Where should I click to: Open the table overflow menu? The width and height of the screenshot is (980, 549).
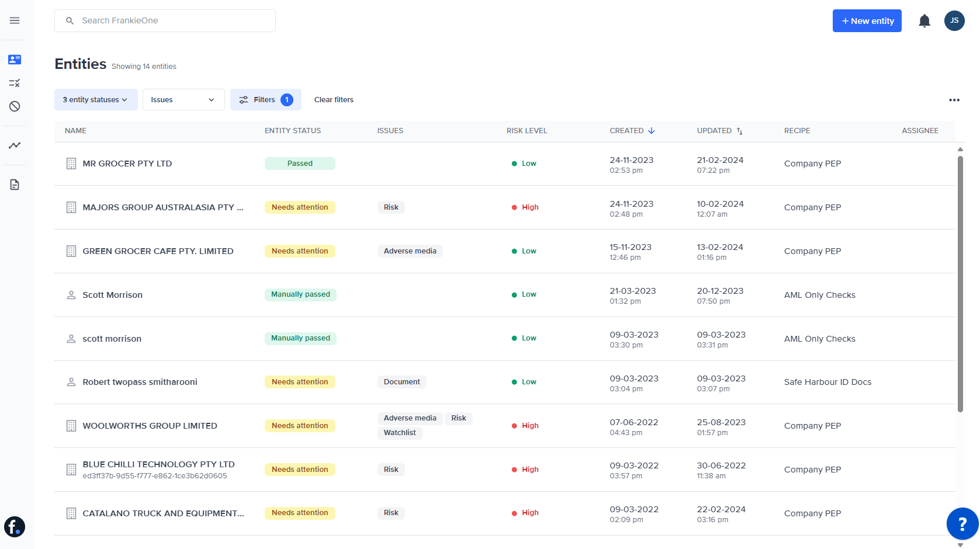coord(954,99)
